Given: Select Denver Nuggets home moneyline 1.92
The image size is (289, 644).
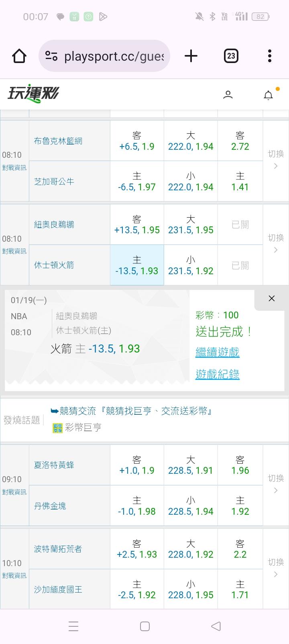Looking at the screenshot, I should coord(240,506).
